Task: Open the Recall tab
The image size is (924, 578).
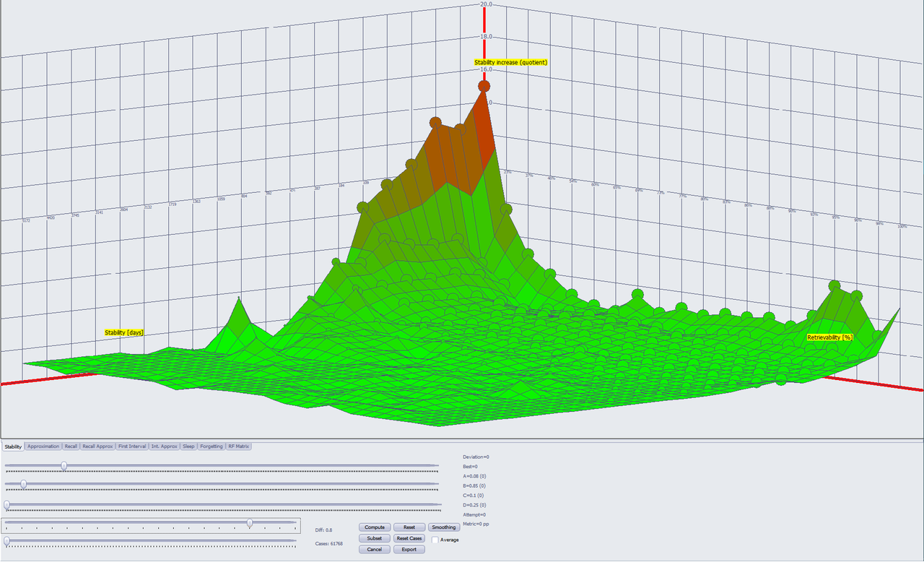Action: click(71, 447)
